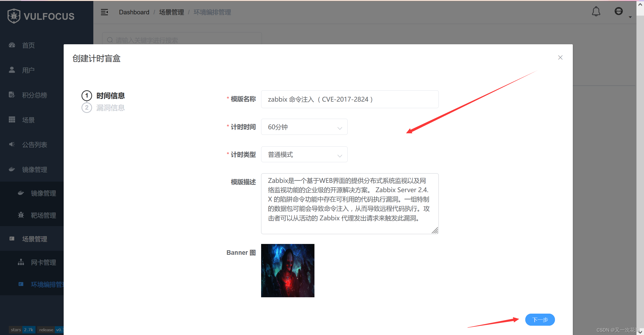Click the scrollbar down arrow
The width and height of the screenshot is (644, 335).
[640, 332]
